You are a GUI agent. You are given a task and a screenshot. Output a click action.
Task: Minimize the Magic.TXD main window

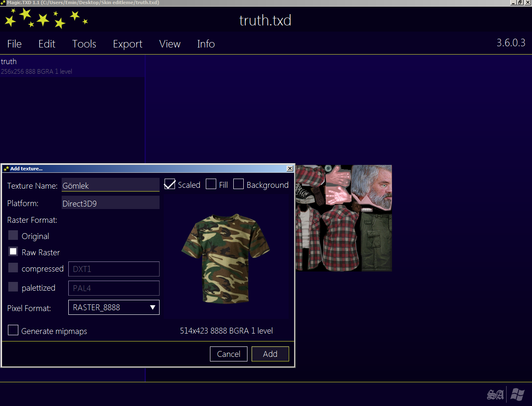(x=514, y=2)
